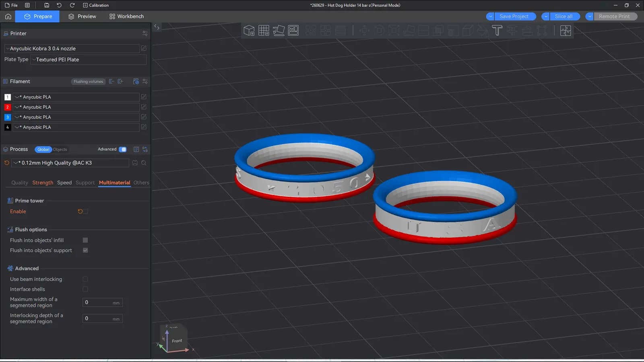Edit filament 1 Anycubic PLA preset

click(x=144, y=97)
